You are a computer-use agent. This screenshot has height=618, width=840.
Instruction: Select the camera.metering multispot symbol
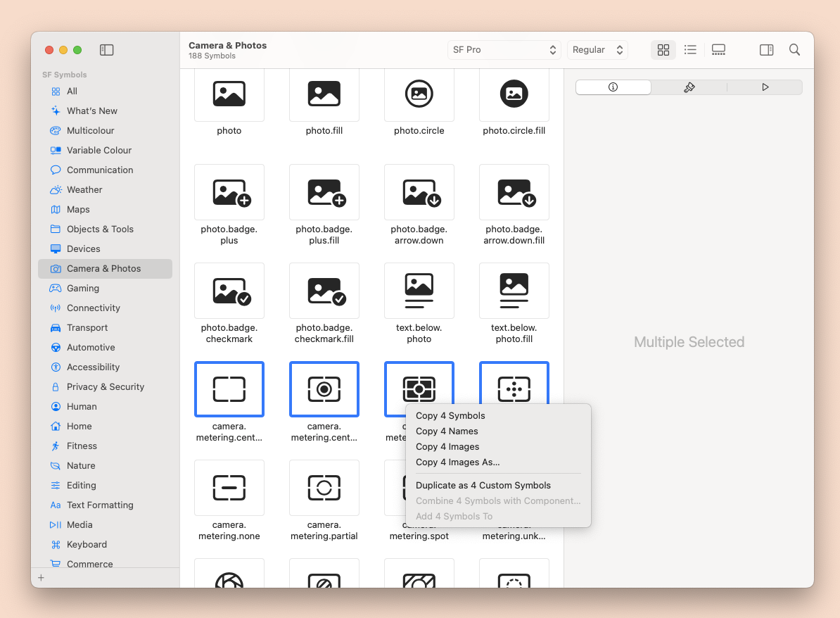[514, 383]
